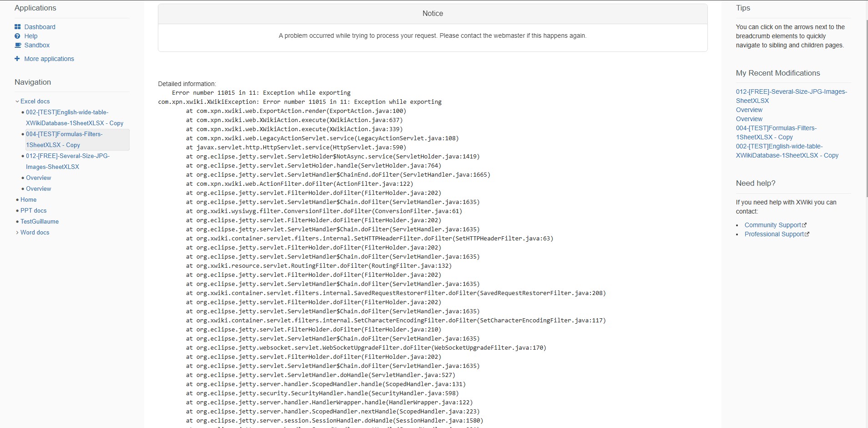Open the Dashboard application link

pos(40,27)
